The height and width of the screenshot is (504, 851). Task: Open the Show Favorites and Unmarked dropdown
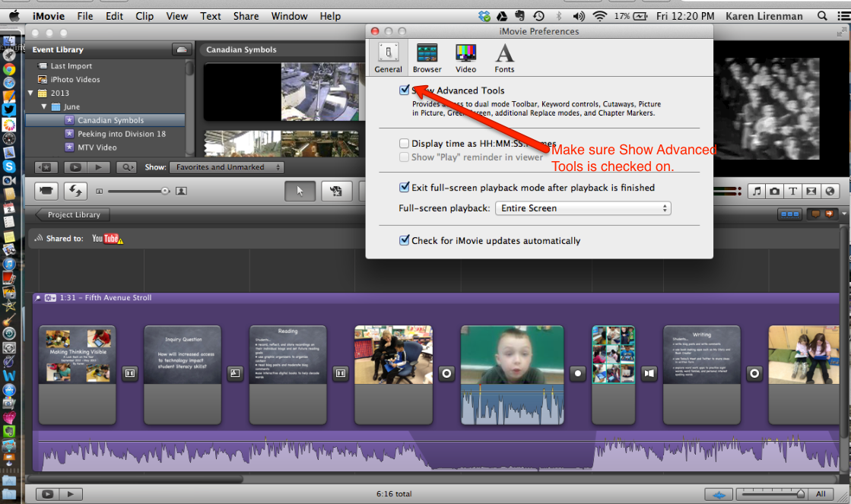pos(227,168)
